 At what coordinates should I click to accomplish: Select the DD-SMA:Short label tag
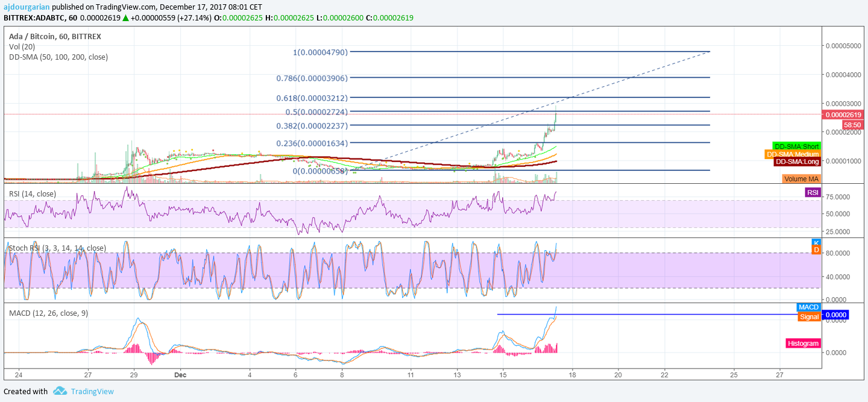796,146
